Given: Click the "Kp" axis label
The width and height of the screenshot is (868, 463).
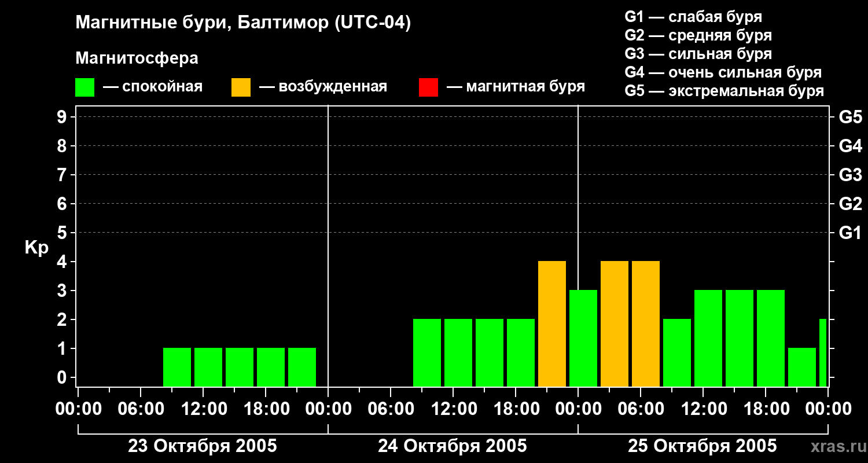Looking at the screenshot, I should [36, 248].
